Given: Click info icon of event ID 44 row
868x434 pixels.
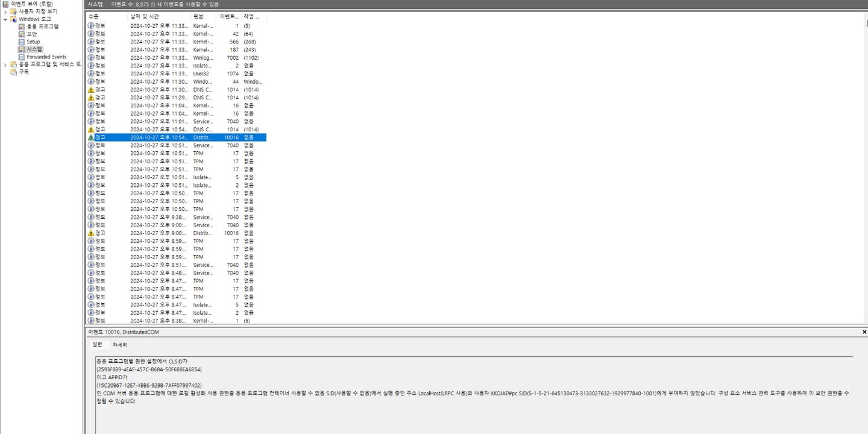Looking at the screenshot, I should pos(91,81).
